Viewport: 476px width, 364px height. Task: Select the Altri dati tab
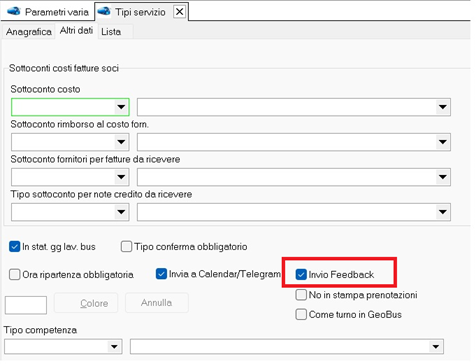click(76, 31)
